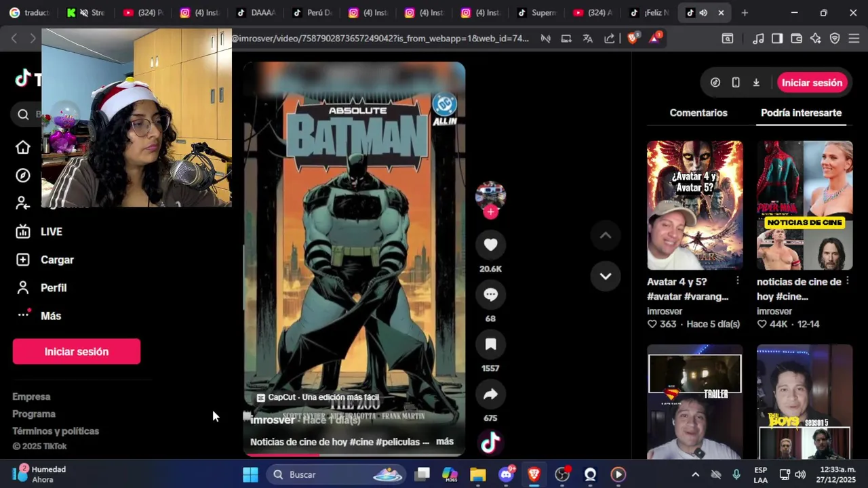Open the Programa footer link

34,414
